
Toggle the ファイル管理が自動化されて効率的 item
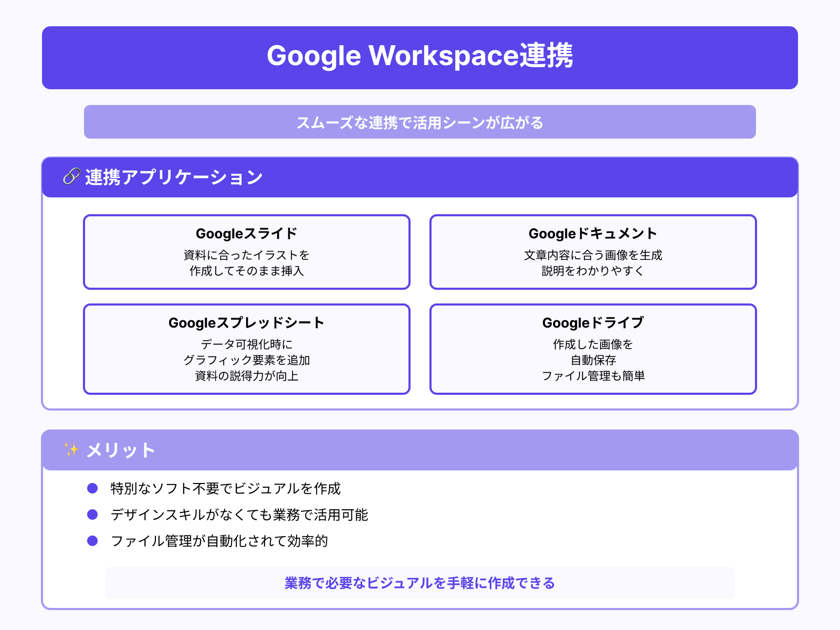point(219,541)
